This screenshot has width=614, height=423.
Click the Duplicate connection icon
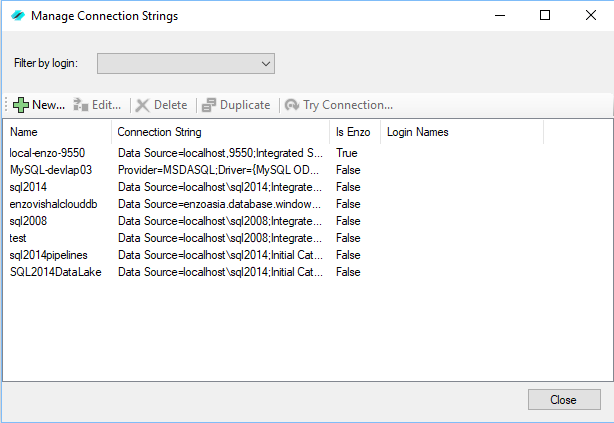(x=209, y=105)
